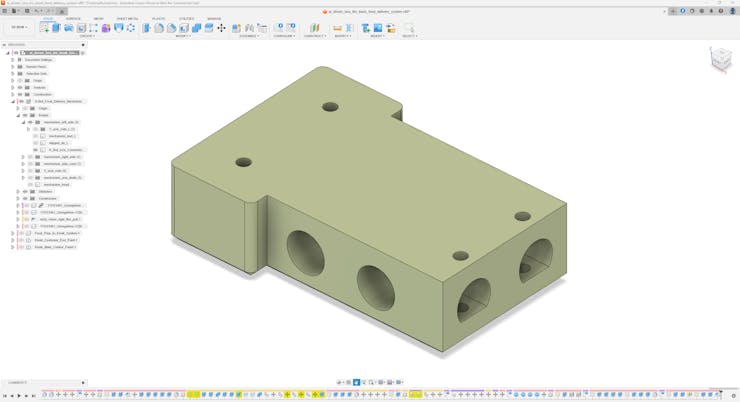This screenshot has height=402, width=740.
Task: Click the ViewCube in the corner
Action: pos(721,59)
